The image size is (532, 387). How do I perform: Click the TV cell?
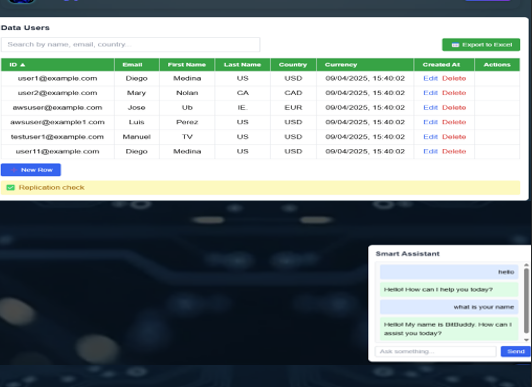pos(187,137)
